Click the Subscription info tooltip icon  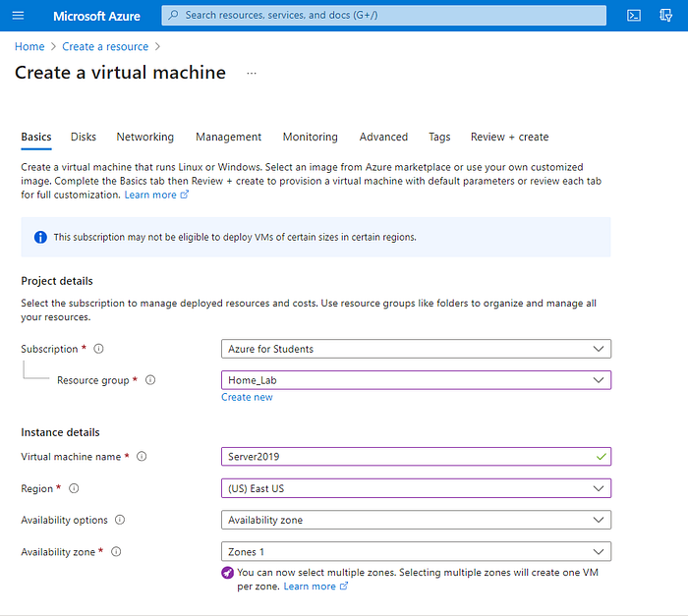(98, 349)
